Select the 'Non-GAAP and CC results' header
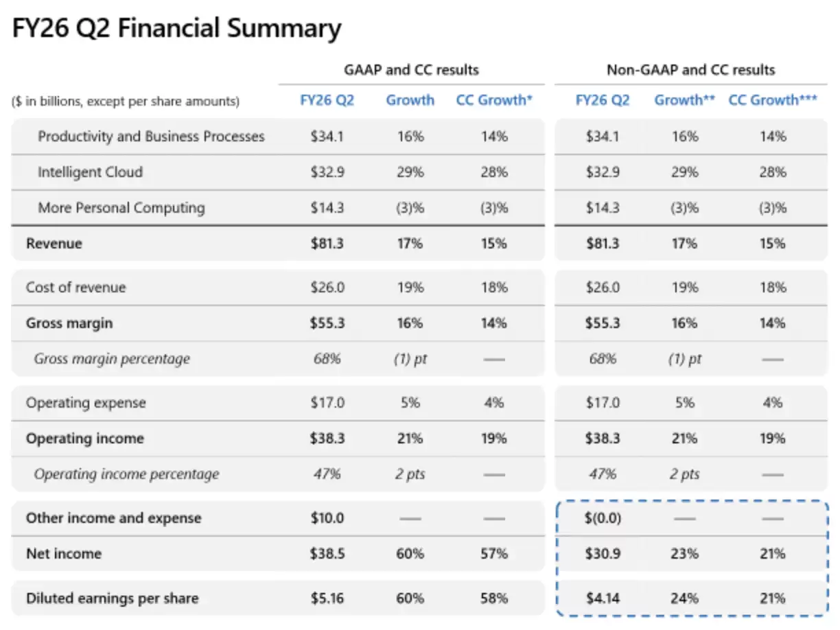Viewport: 840px width, 630px height. click(x=690, y=70)
